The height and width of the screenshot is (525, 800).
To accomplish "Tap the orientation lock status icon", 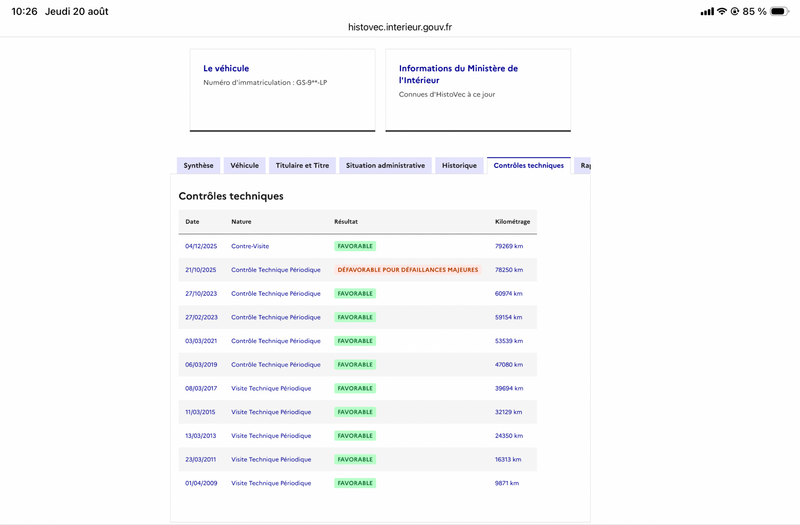I will click(735, 11).
